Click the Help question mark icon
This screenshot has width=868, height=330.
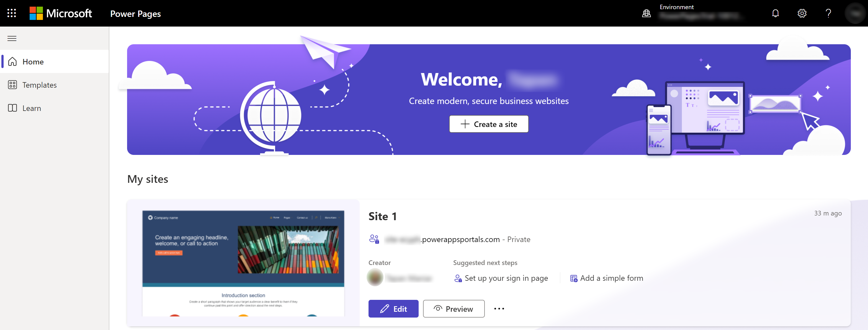click(x=828, y=13)
